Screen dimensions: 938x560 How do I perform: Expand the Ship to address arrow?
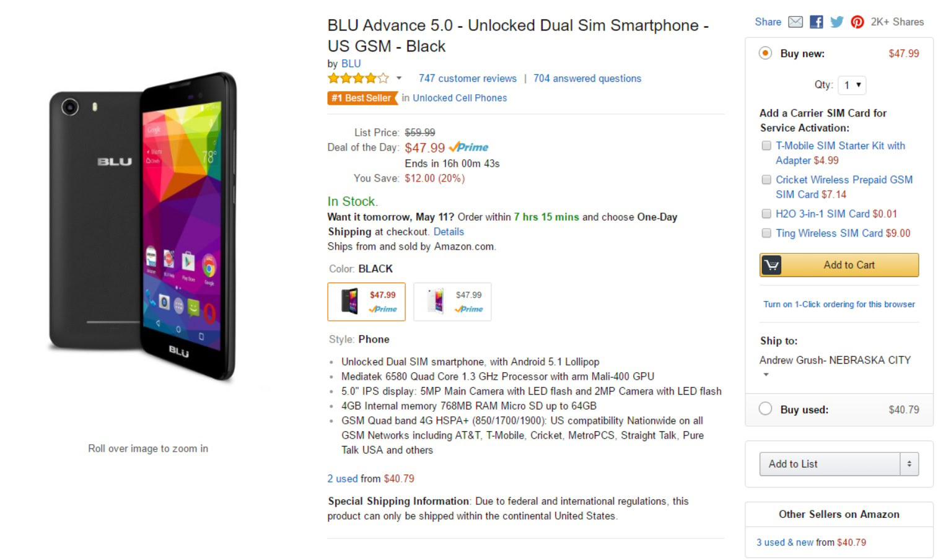click(x=766, y=375)
